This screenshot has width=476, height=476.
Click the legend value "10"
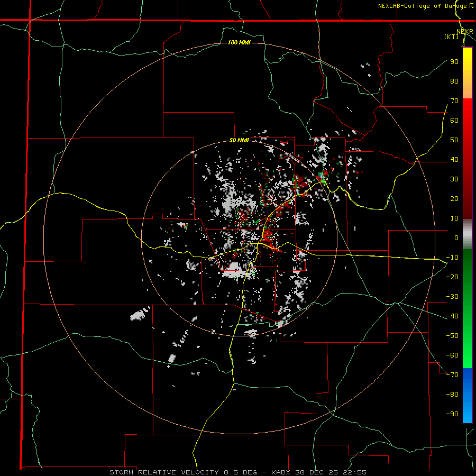[454, 218]
